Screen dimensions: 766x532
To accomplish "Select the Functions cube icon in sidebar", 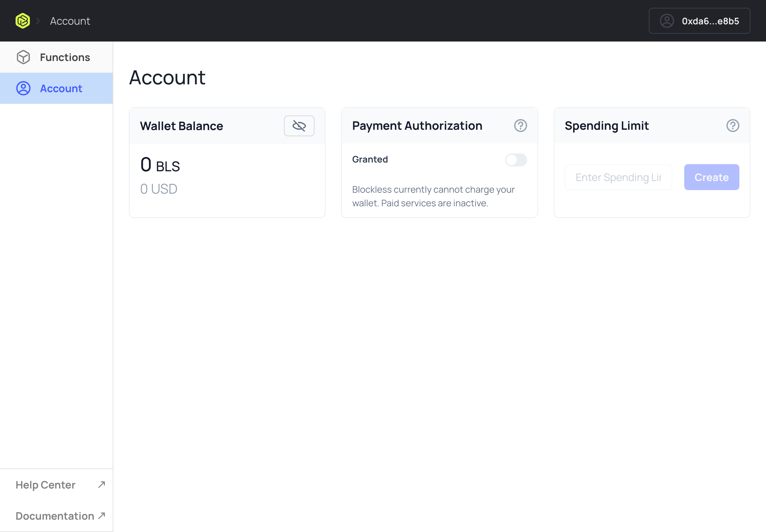I will [23, 57].
